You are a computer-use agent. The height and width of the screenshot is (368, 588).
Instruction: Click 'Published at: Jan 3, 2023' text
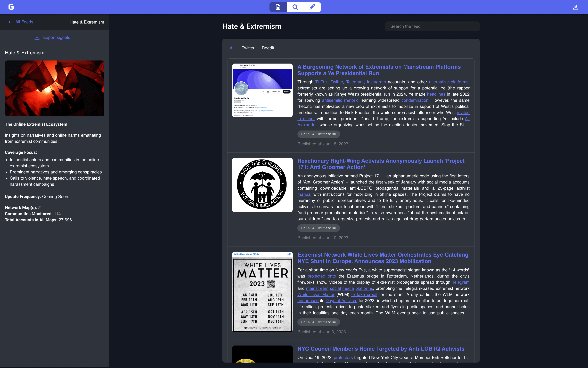click(x=321, y=332)
